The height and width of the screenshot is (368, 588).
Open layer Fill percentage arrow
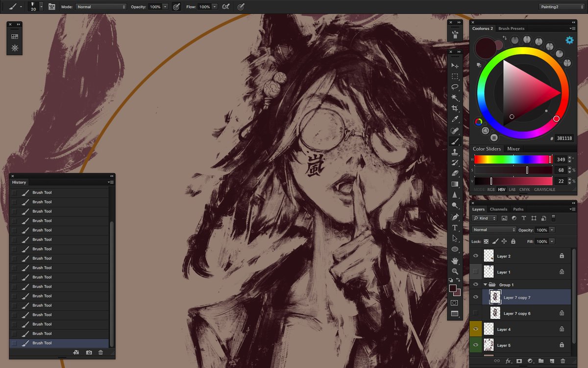(552, 241)
